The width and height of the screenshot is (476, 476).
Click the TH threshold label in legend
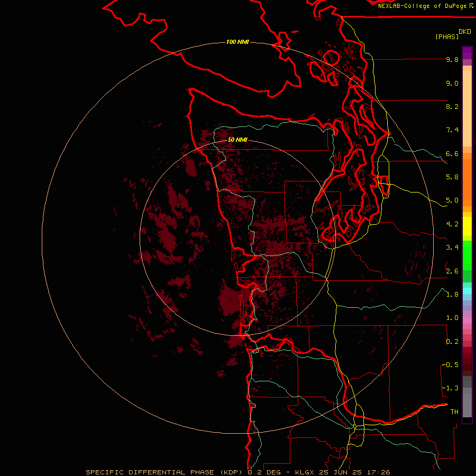point(454,411)
